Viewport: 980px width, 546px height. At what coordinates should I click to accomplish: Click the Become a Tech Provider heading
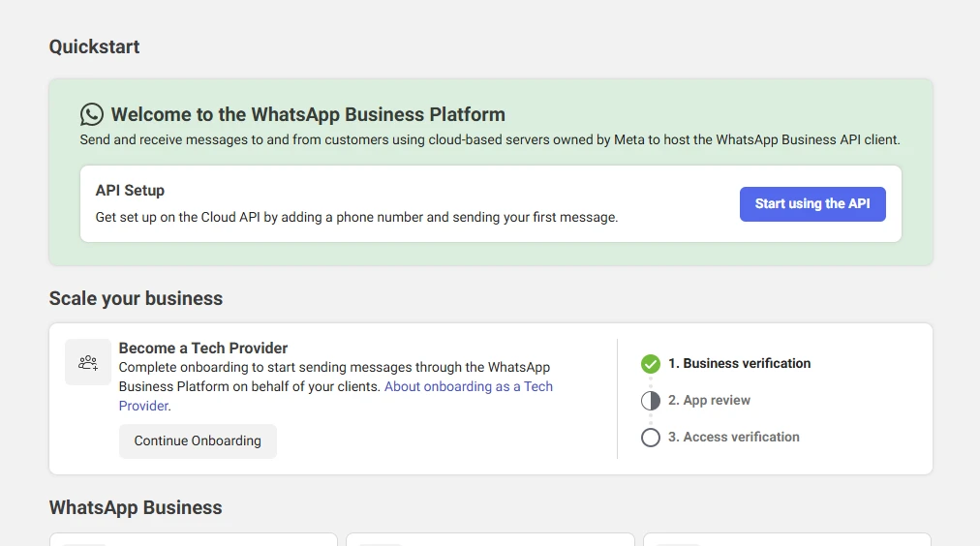pos(203,348)
